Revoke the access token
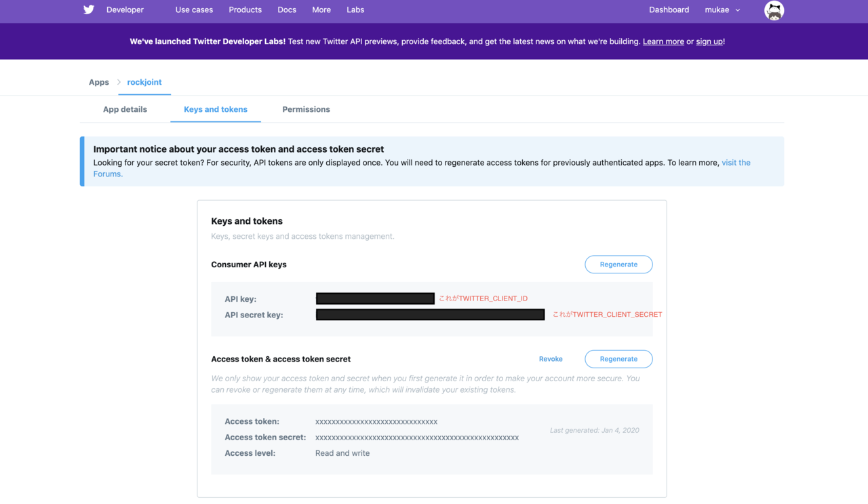The width and height of the screenshot is (868, 504). coord(551,359)
